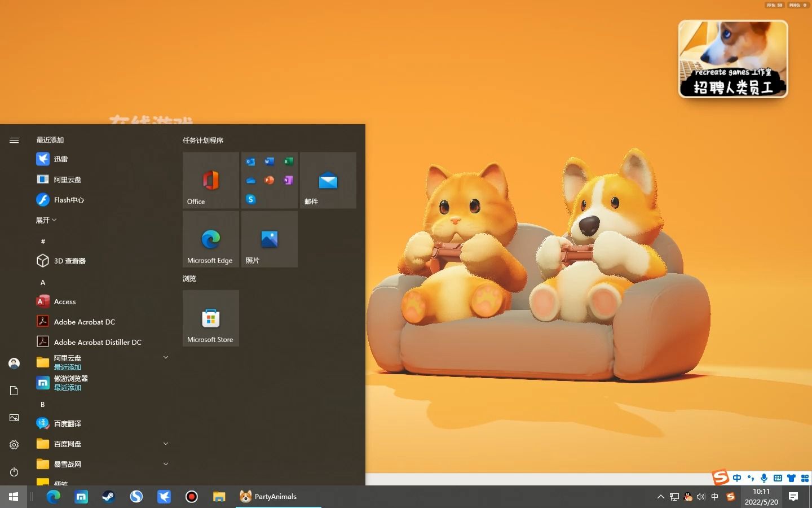This screenshot has height=508, width=812.
Task: Jump to app list letter A
Action: (x=43, y=282)
